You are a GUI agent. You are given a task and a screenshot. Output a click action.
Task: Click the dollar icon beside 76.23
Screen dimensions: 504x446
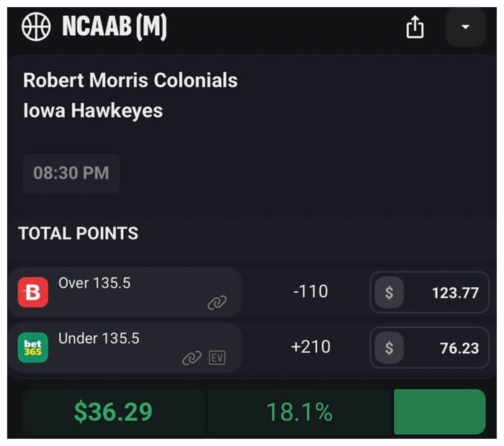[x=389, y=348]
